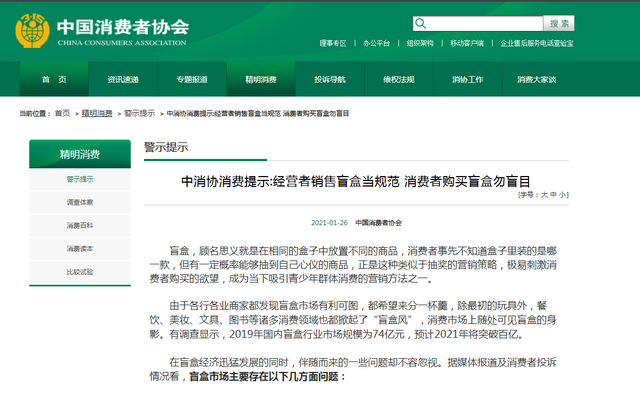
Task: Click underlined 精明消费 in breadcrumb
Action: [x=97, y=114]
